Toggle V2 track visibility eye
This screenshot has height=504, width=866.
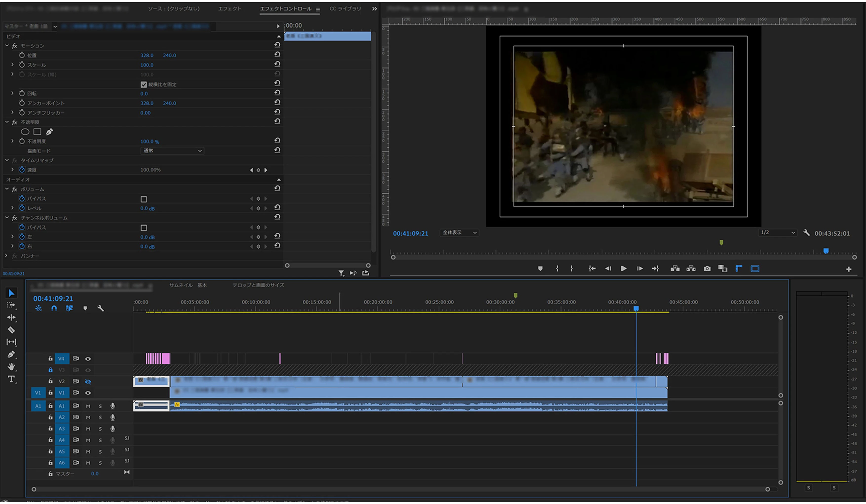click(88, 381)
